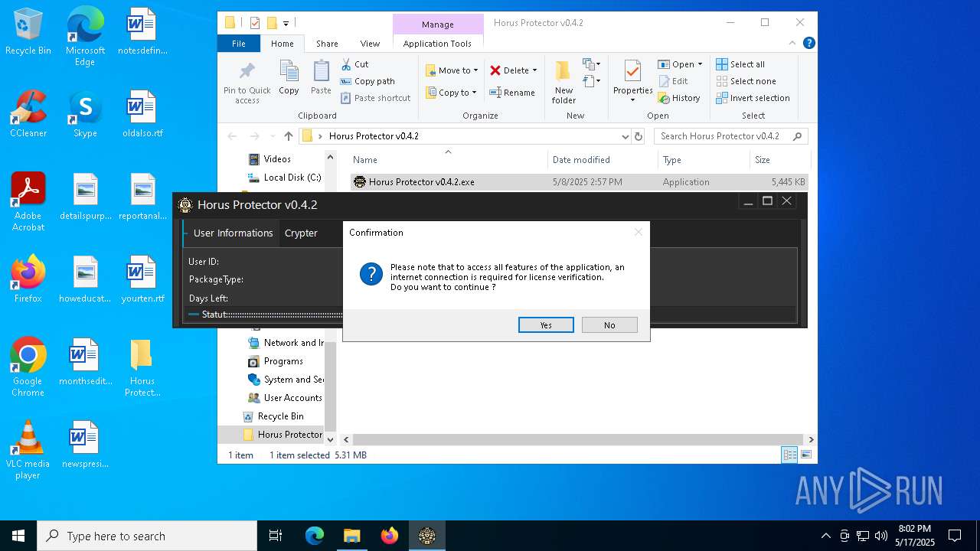
Task: Switch to the Crypter tab in Horus Protector
Action: coord(301,233)
